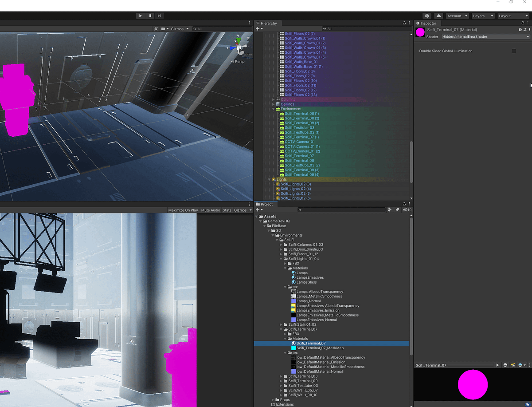532x407 pixels.
Task: Click the magenta material preview sphere
Action: (473, 385)
